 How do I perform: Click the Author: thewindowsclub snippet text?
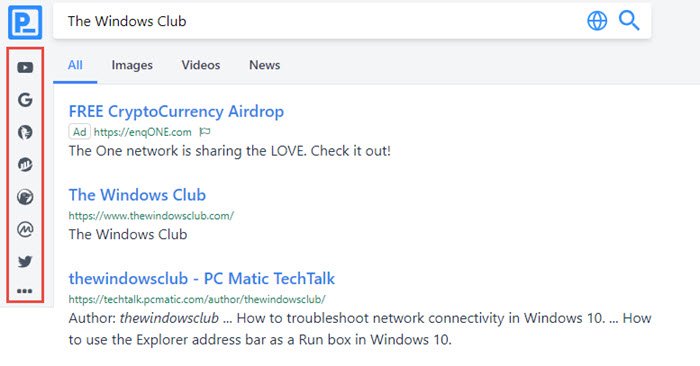360,329
